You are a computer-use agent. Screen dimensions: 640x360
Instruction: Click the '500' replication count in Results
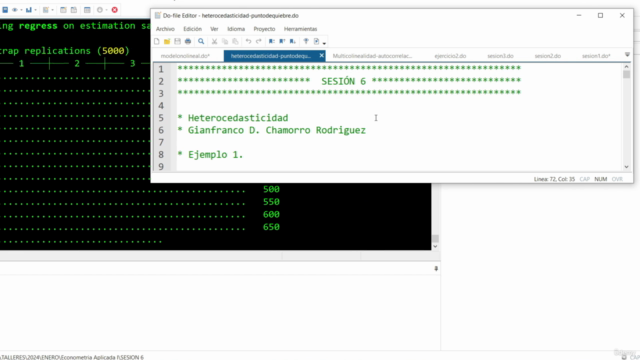271,189
